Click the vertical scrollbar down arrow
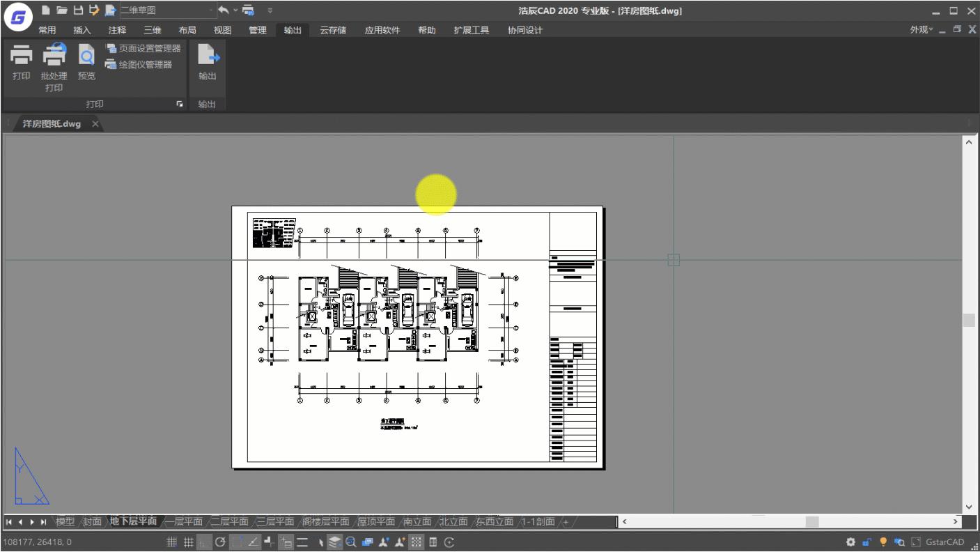Image resolution: width=980 pixels, height=552 pixels. point(969,507)
